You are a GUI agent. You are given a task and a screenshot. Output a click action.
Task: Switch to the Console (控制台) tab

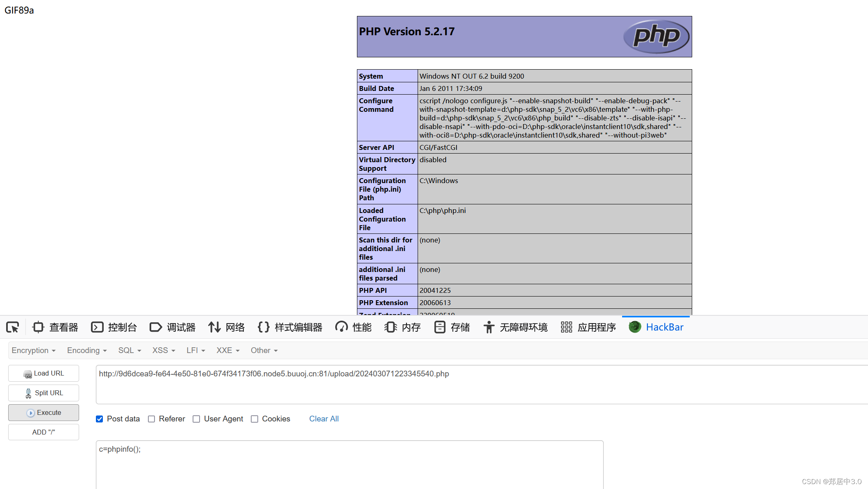point(114,327)
